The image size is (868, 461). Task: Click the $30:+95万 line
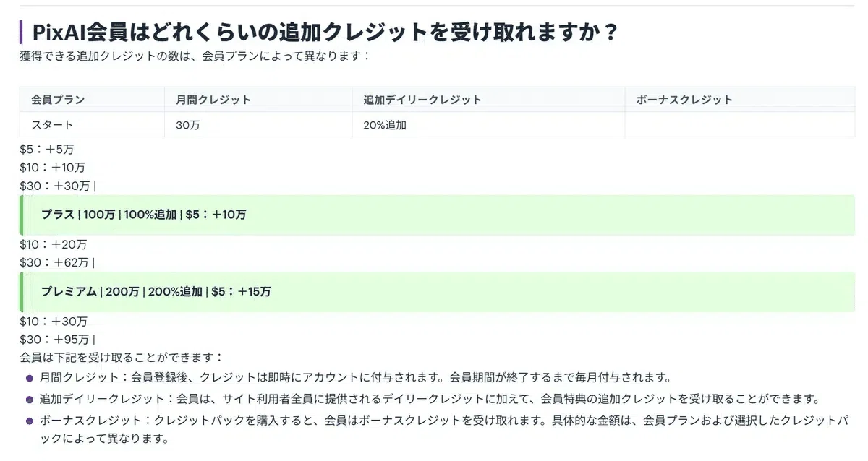coord(58,340)
